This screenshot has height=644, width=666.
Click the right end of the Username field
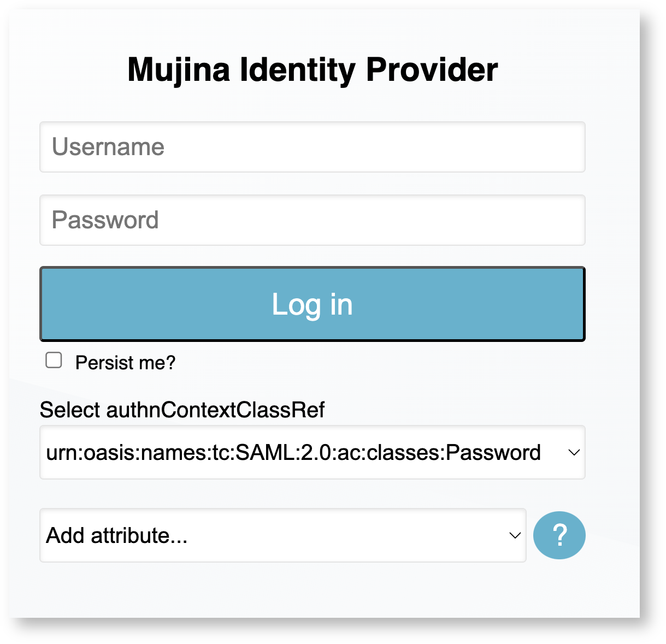[568, 147]
